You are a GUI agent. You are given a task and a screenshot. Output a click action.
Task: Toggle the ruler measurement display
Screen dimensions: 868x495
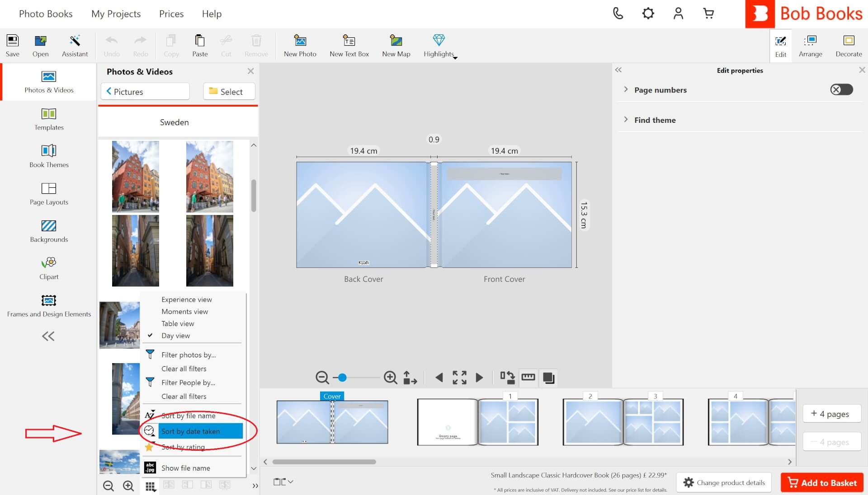tap(528, 377)
